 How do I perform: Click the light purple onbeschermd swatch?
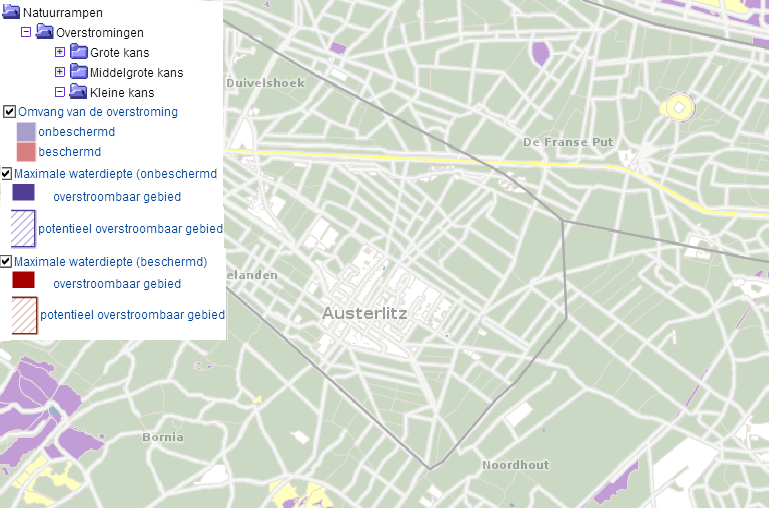point(26,132)
